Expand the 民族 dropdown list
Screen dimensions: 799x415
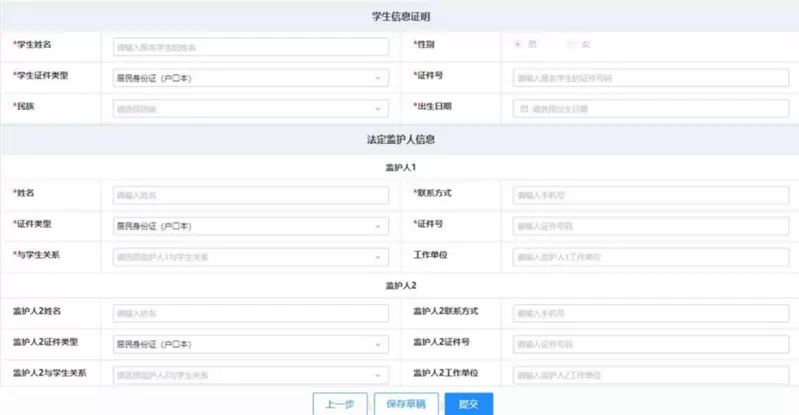click(x=248, y=109)
